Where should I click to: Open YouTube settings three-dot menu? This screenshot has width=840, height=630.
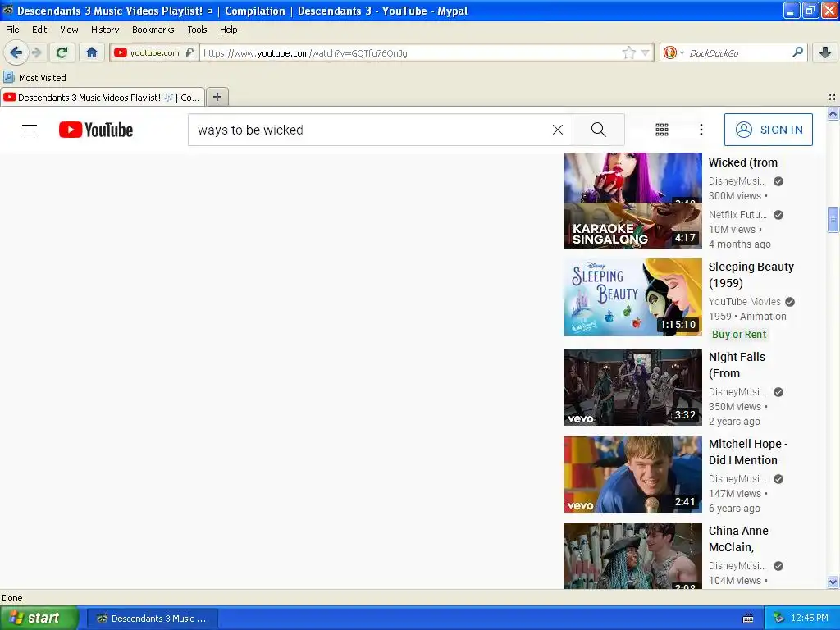click(701, 130)
